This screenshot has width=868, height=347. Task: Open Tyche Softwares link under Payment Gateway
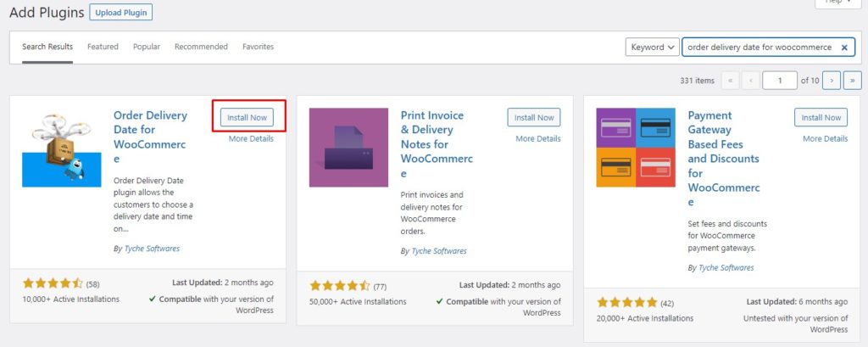(726, 268)
